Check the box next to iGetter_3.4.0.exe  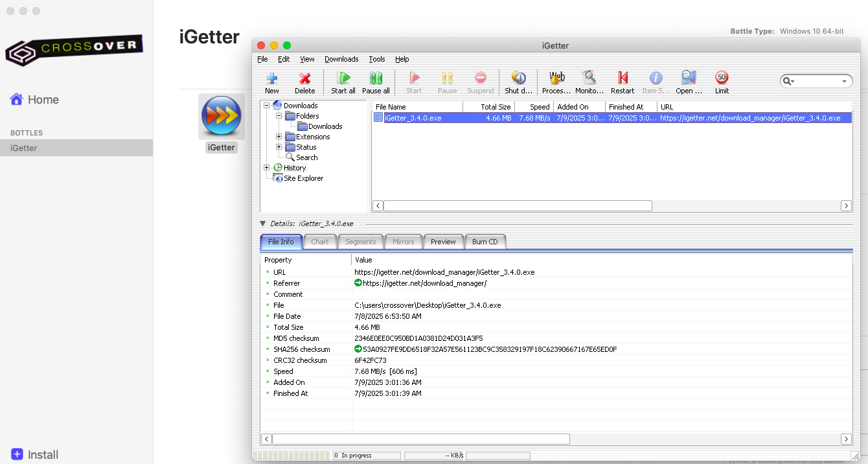click(379, 117)
